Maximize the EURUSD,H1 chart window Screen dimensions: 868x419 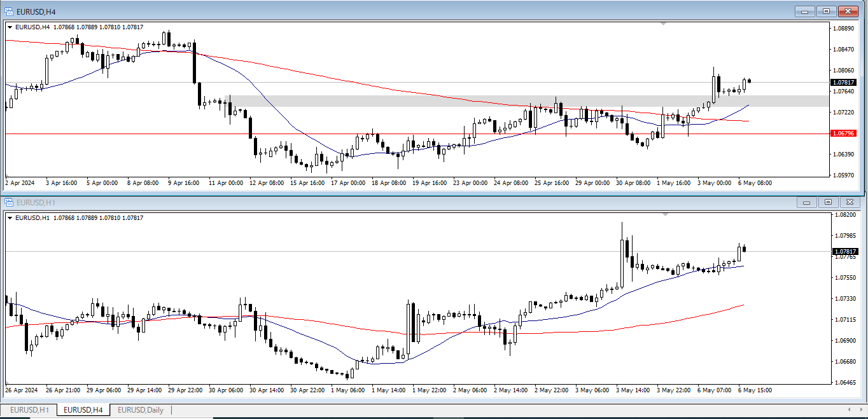point(828,202)
